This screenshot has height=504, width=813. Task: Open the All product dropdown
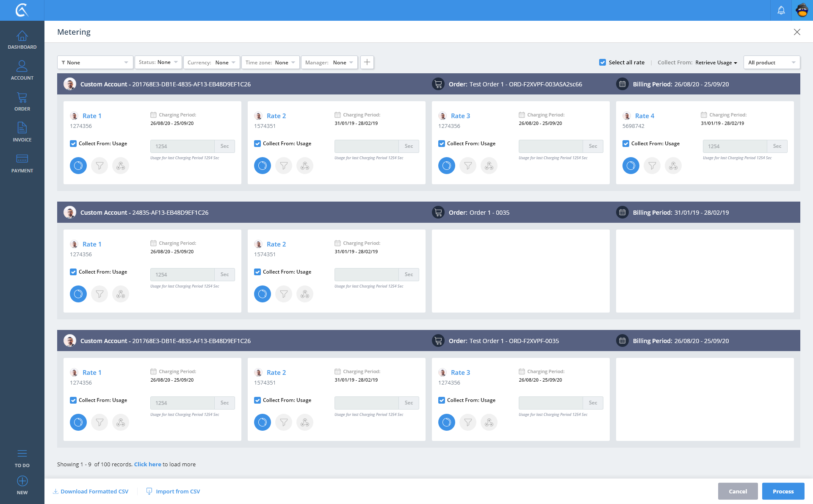(x=772, y=62)
